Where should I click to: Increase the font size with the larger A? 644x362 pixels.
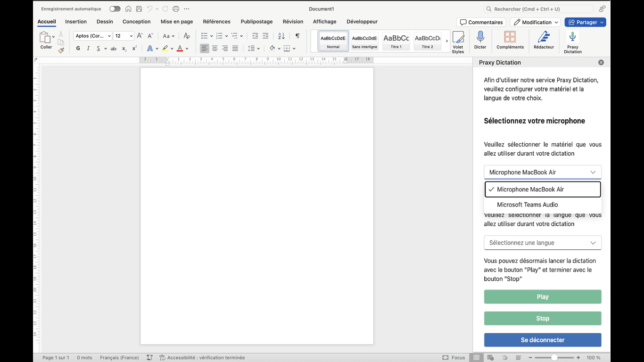click(140, 36)
